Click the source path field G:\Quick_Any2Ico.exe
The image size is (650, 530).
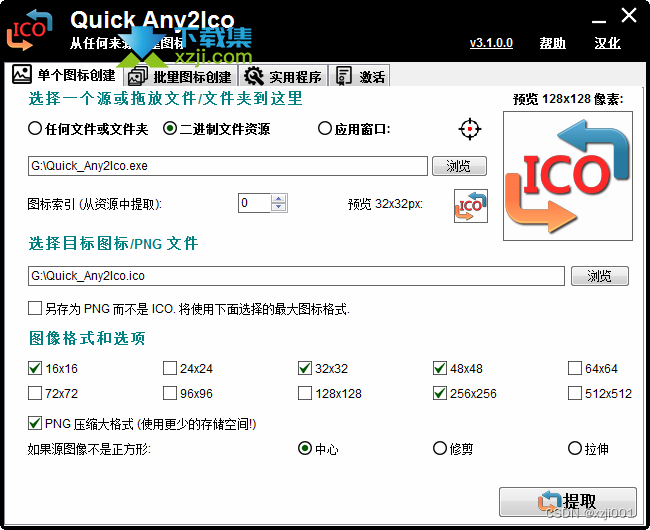[228, 166]
